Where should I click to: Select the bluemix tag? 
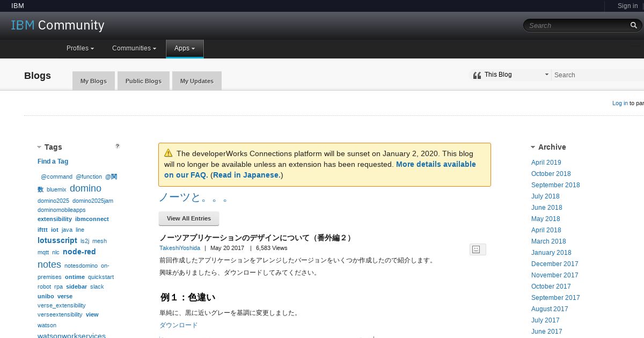(x=56, y=189)
